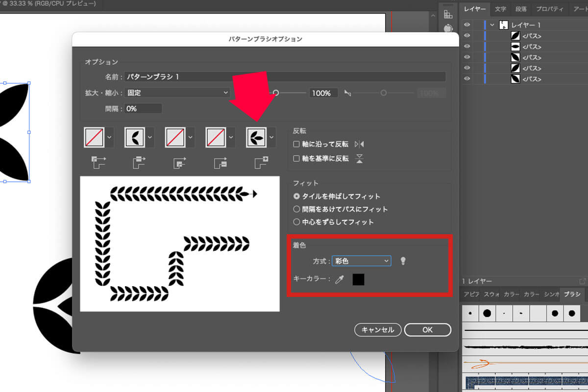This screenshot has height=392, width=588.
Task: Click the OK button
Action: [x=427, y=330]
